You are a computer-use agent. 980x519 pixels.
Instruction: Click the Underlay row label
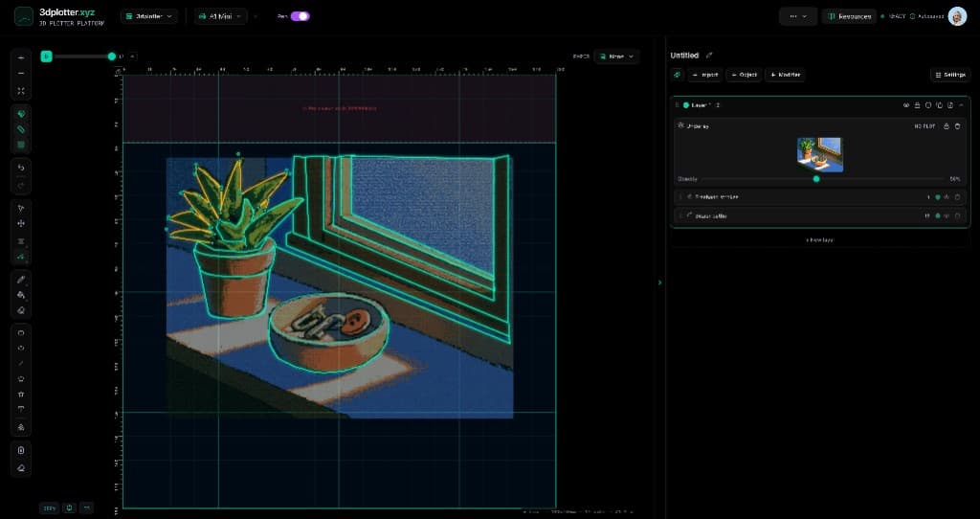(698, 126)
